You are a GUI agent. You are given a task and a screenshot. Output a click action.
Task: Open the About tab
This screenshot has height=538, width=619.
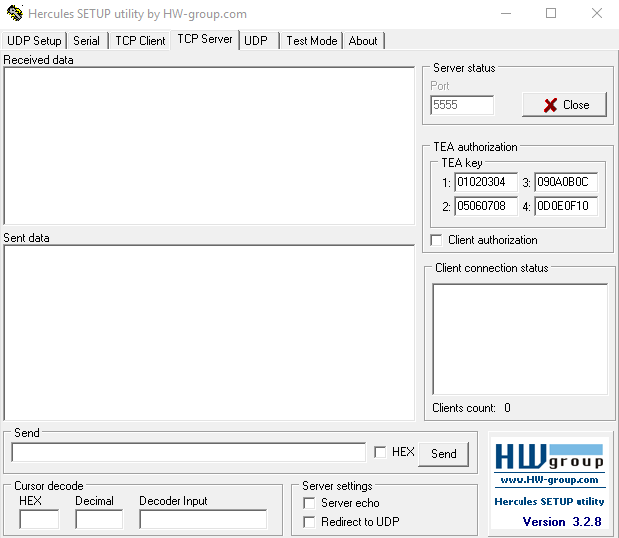point(363,41)
